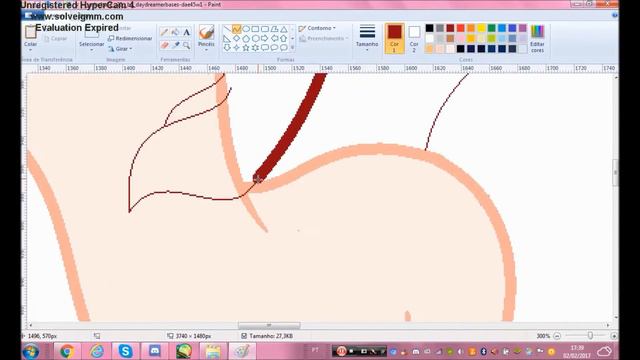This screenshot has width=640, height=360.
Task: Select the Color picker eyedropper tool
Action: pos(176,45)
